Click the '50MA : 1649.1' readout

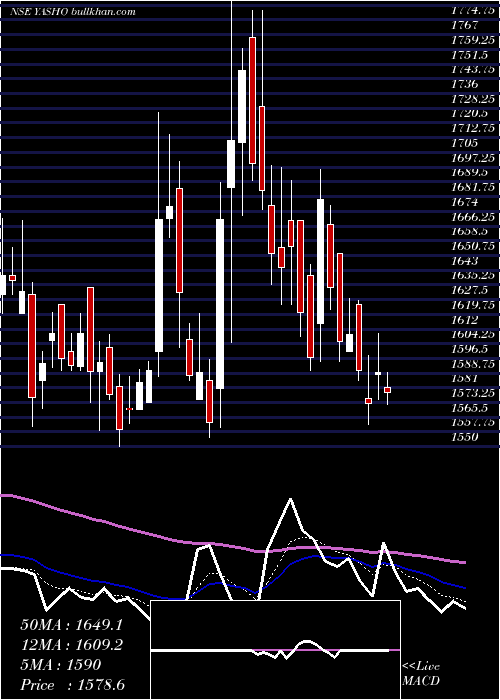tap(71, 625)
